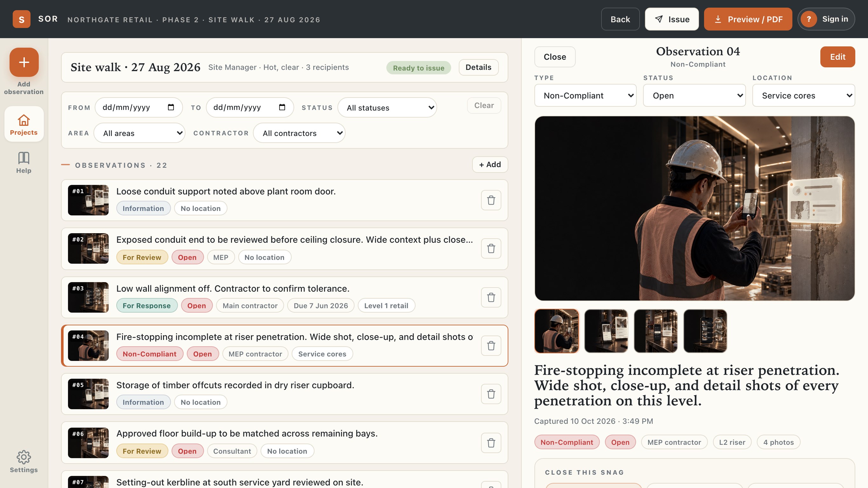Delete observation #03 with trash icon

pos(491,297)
